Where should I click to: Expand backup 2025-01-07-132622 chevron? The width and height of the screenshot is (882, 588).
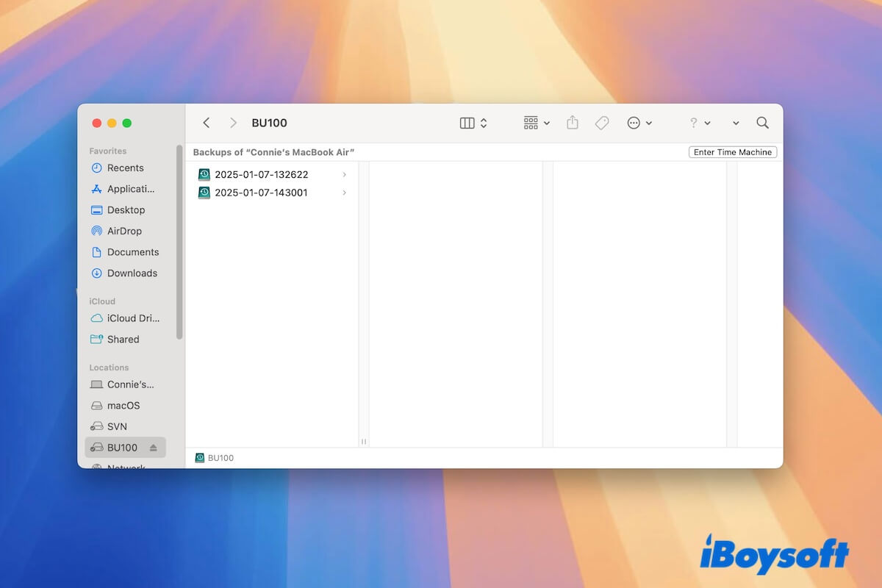(x=345, y=175)
